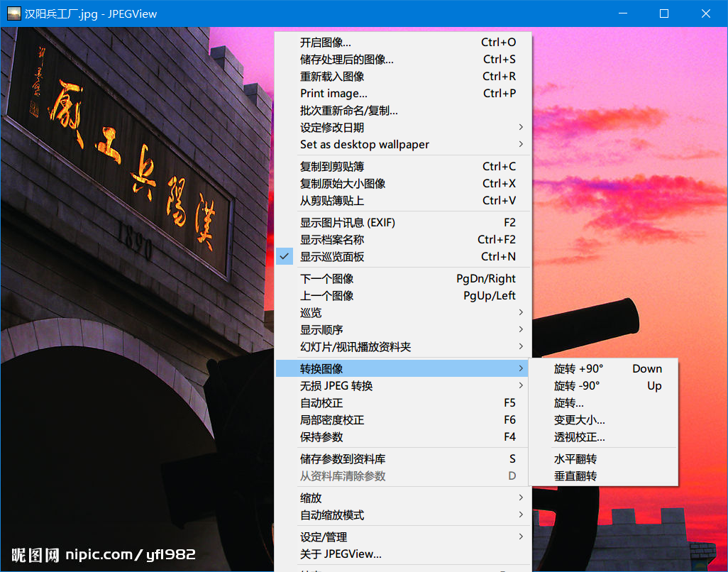Open the 无损 JPEG 转换 submenu
Viewport: 728px width, 572px height.
tap(336, 386)
